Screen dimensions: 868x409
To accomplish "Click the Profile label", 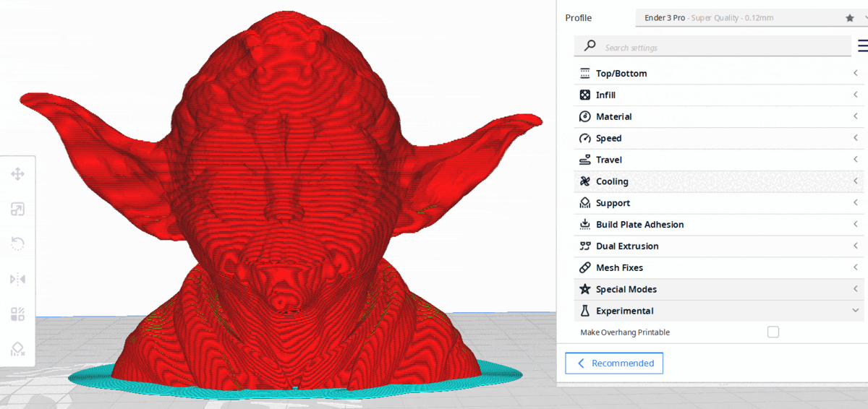I will (x=578, y=18).
